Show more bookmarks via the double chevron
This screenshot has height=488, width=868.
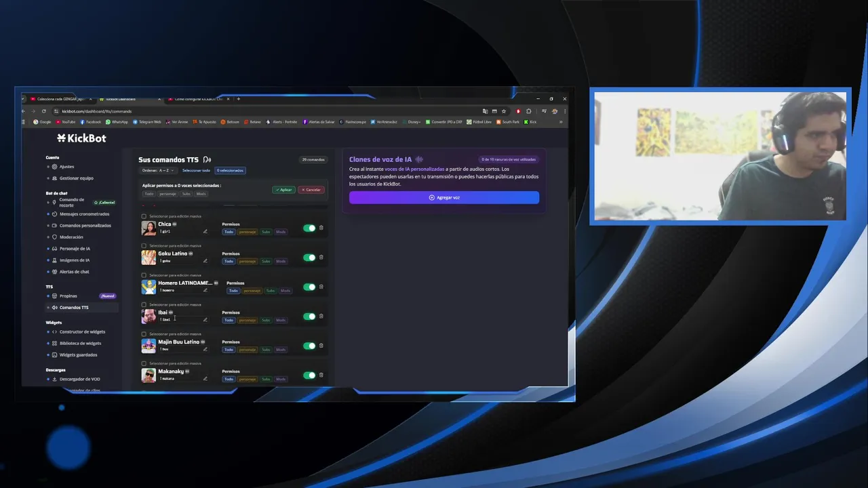(561, 122)
